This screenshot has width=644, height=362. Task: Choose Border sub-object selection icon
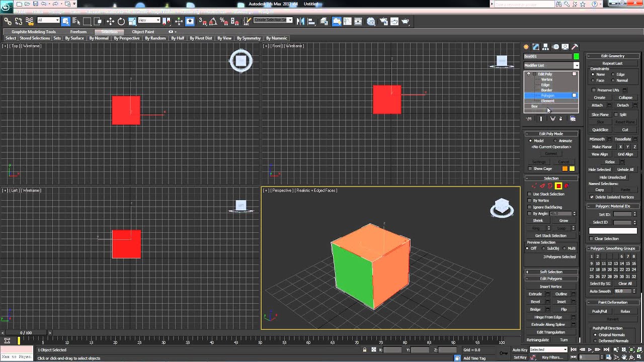(x=550, y=186)
